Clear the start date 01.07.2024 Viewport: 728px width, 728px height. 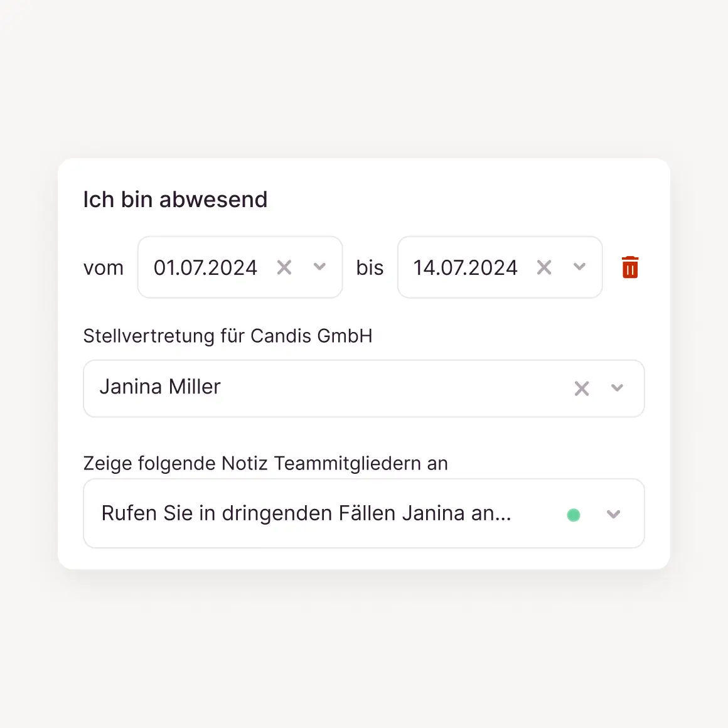coord(284,268)
